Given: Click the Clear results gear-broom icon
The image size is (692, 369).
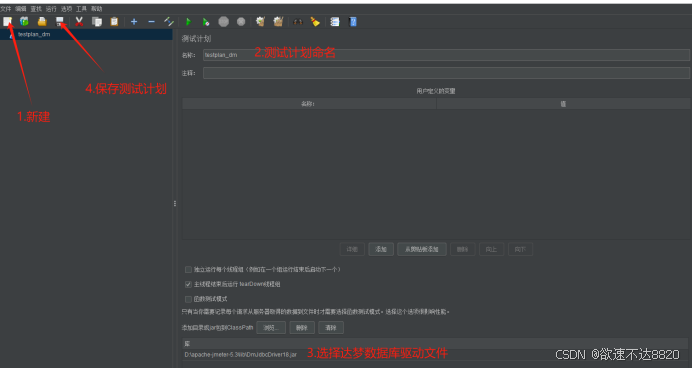Looking at the screenshot, I should point(260,21).
